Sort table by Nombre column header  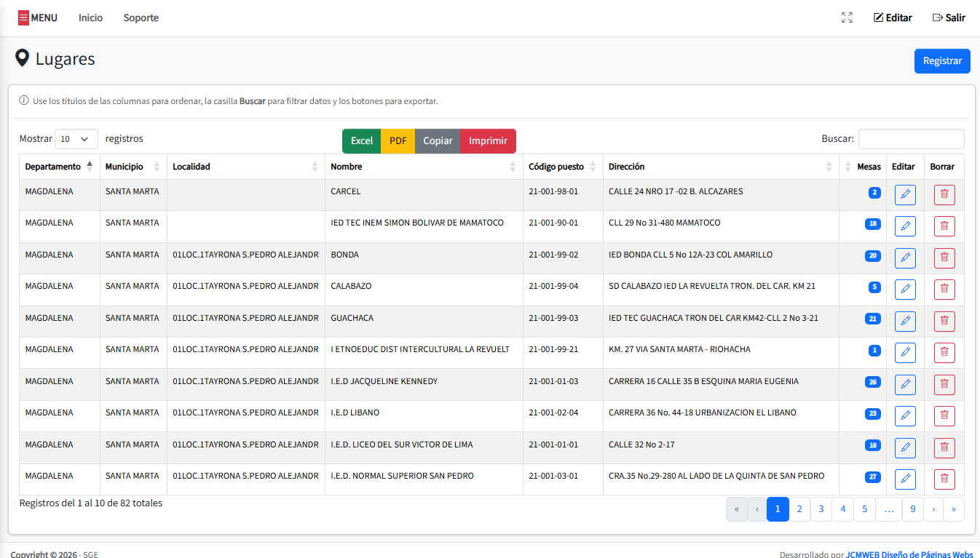click(424, 167)
